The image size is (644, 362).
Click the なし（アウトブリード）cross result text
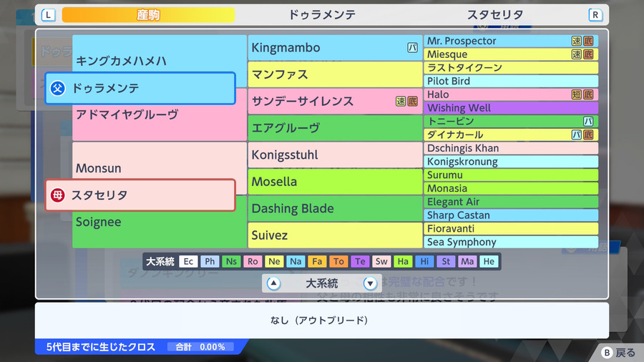point(319,320)
